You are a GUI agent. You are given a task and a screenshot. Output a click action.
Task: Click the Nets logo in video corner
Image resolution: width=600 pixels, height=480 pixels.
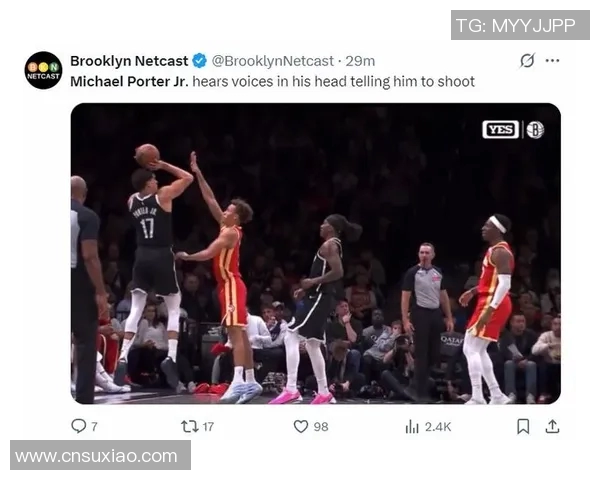535,129
